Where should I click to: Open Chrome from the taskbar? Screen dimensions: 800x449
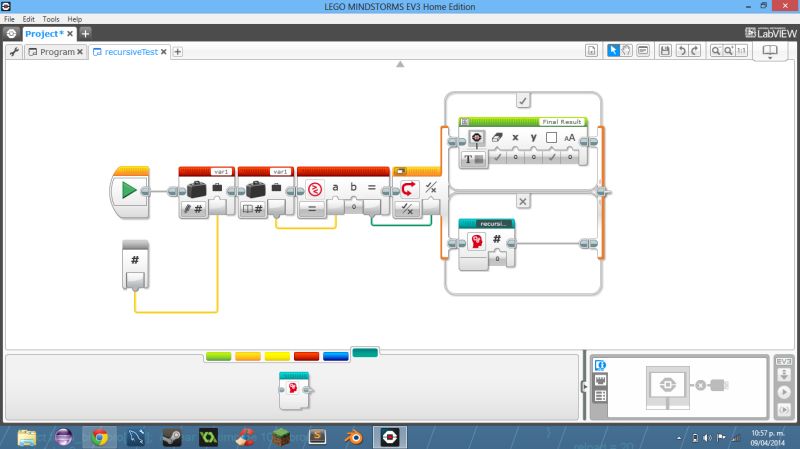click(100, 437)
